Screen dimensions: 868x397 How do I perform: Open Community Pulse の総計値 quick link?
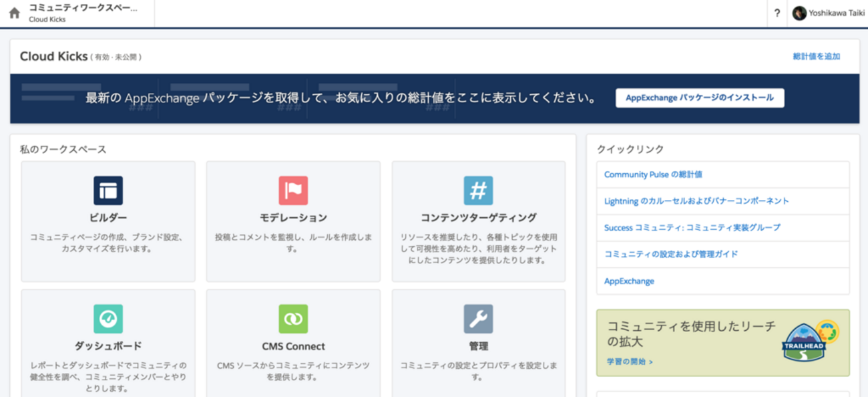(x=653, y=174)
